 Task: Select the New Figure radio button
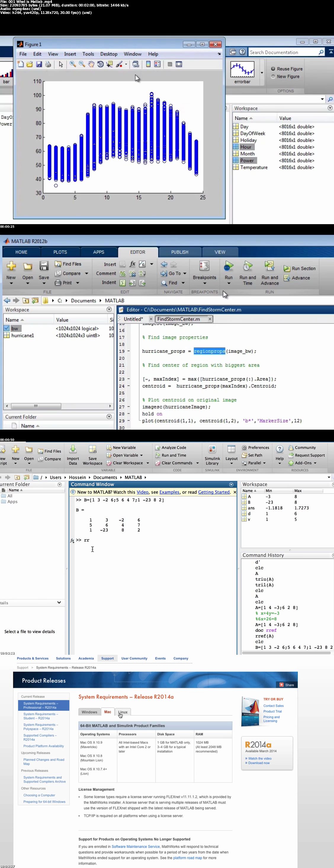(x=273, y=76)
